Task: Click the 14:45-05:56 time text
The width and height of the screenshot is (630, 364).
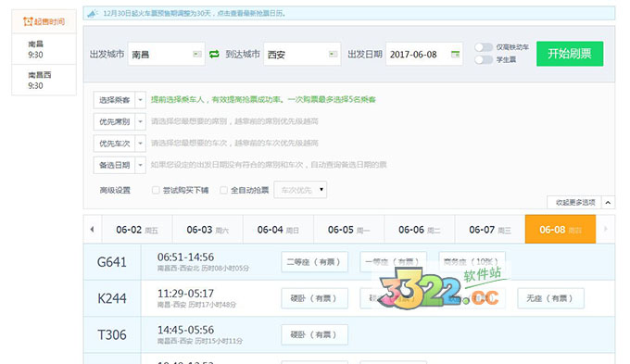Action: pyautogui.click(x=185, y=330)
